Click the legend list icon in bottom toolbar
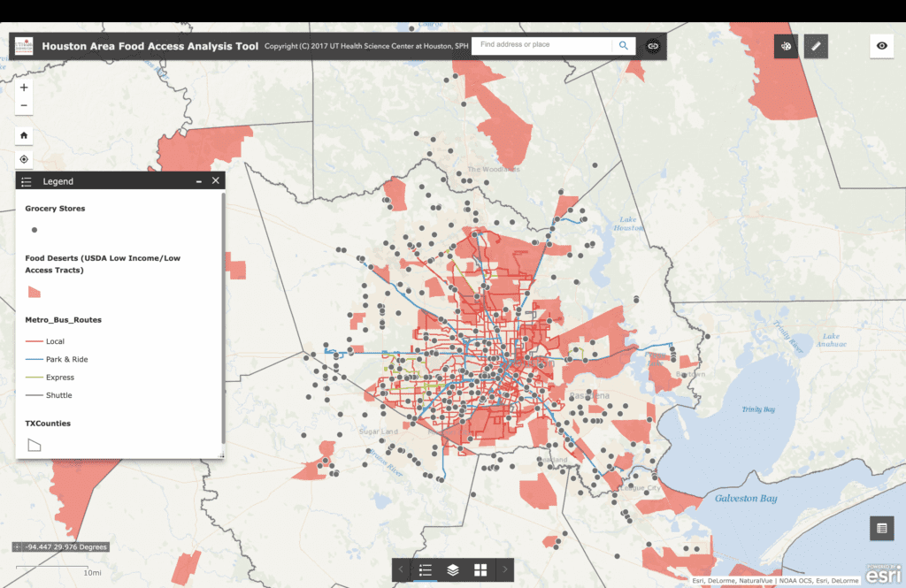The image size is (906, 588). pyautogui.click(x=425, y=569)
